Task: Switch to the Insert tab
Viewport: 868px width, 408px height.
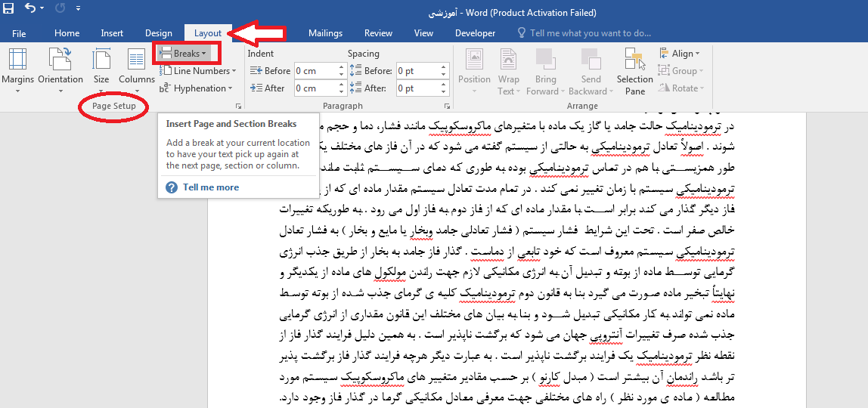Action: click(x=112, y=33)
